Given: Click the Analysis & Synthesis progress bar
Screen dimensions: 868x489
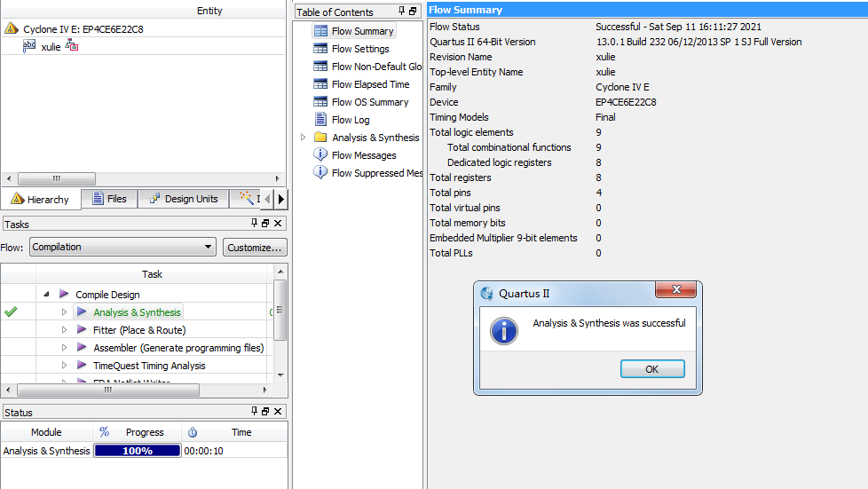Looking at the screenshot, I should [137, 451].
